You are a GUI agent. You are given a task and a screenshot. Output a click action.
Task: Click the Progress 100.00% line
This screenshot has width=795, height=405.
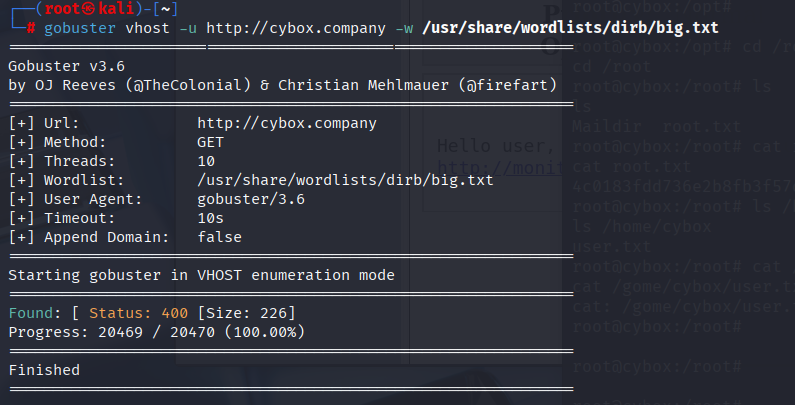(157, 332)
